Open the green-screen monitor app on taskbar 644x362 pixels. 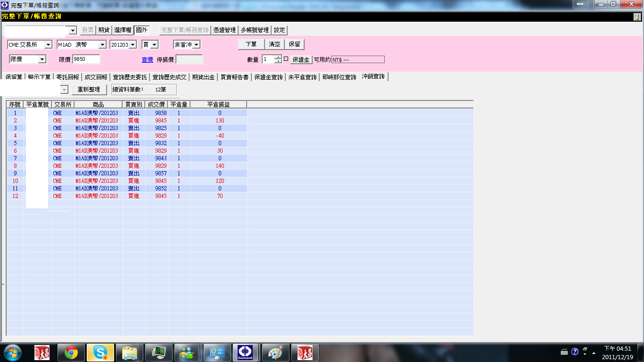pyautogui.click(x=159, y=352)
